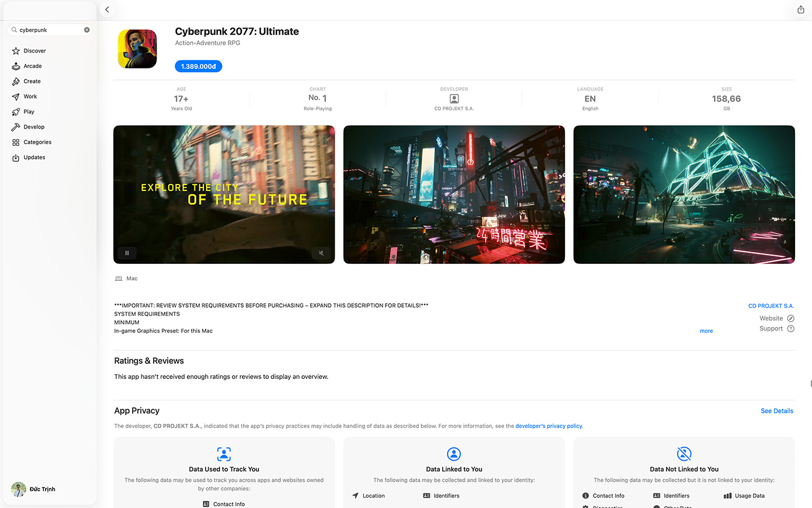
Task: Open the Đức Trịnh account profile
Action: click(x=33, y=489)
